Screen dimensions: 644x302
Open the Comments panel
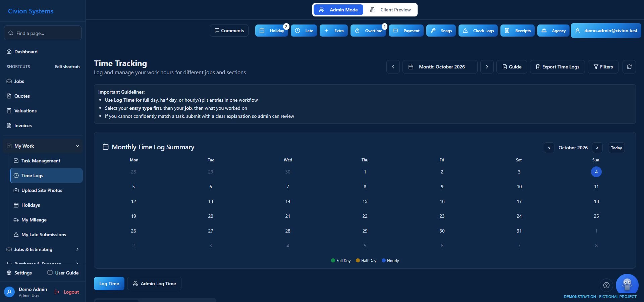229,31
